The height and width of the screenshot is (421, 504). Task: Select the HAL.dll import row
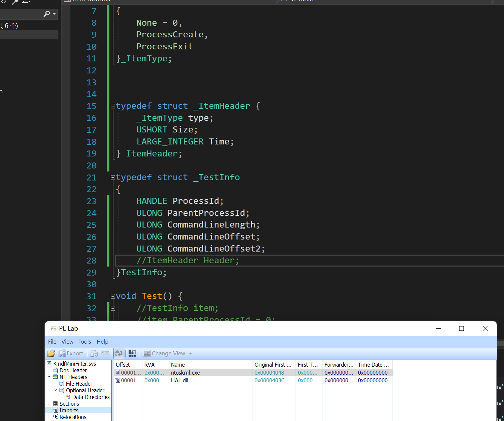point(253,380)
